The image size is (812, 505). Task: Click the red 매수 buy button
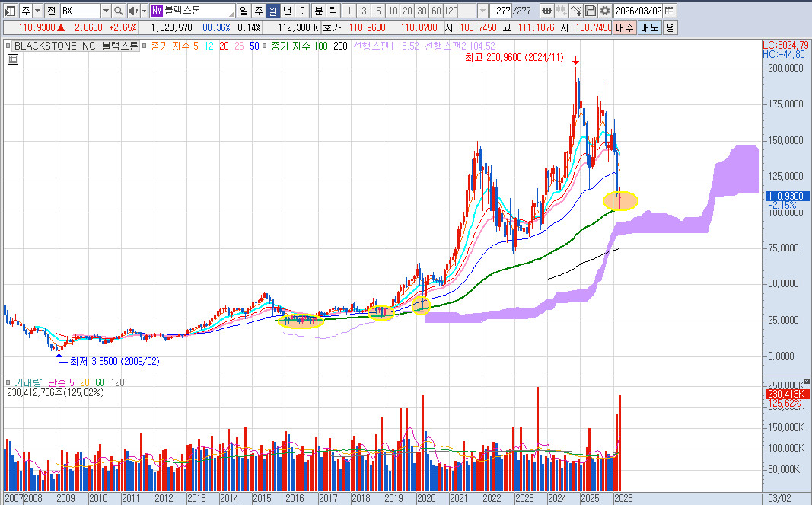pyautogui.click(x=625, y=27)
